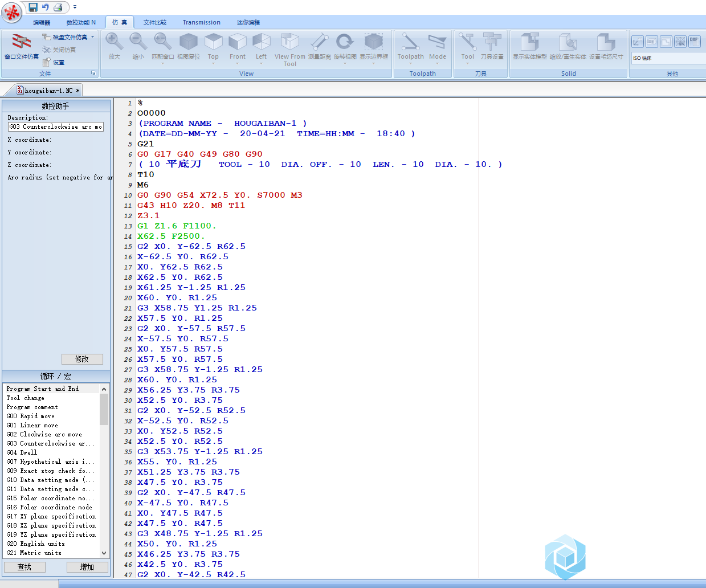Select the 仿真 ribbon tab

[x=120, y=23]
